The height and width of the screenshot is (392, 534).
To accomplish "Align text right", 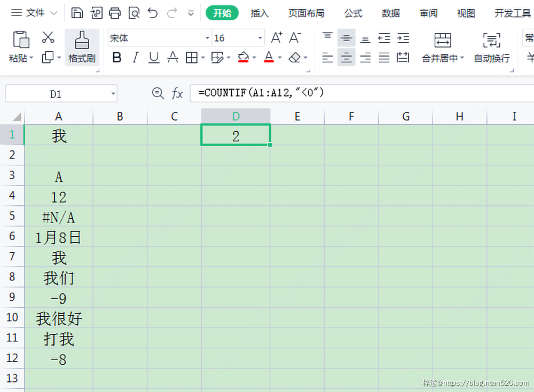I will pyautogui.click(x=365, y=58).
